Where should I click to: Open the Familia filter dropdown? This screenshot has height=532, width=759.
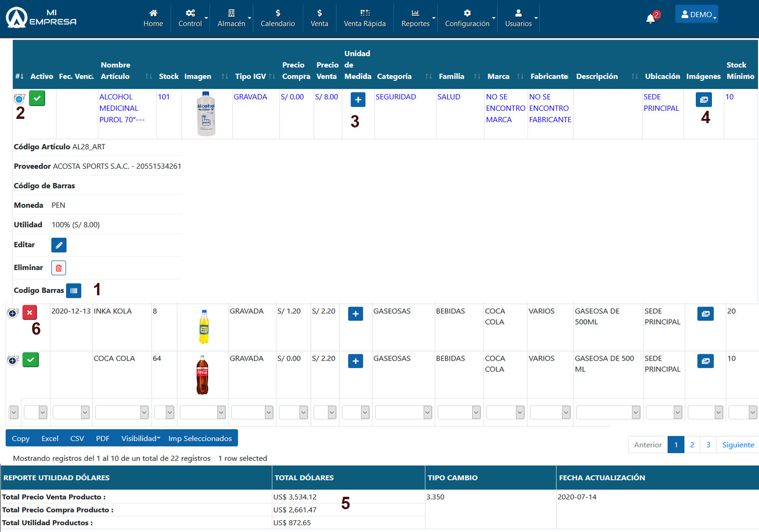click(459, 413)
